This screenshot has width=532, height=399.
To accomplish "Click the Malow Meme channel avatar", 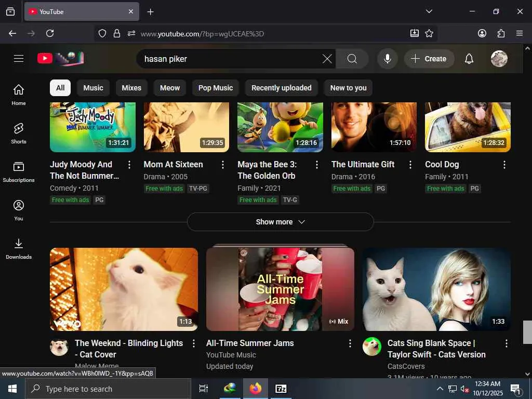I will coord(59,347).
